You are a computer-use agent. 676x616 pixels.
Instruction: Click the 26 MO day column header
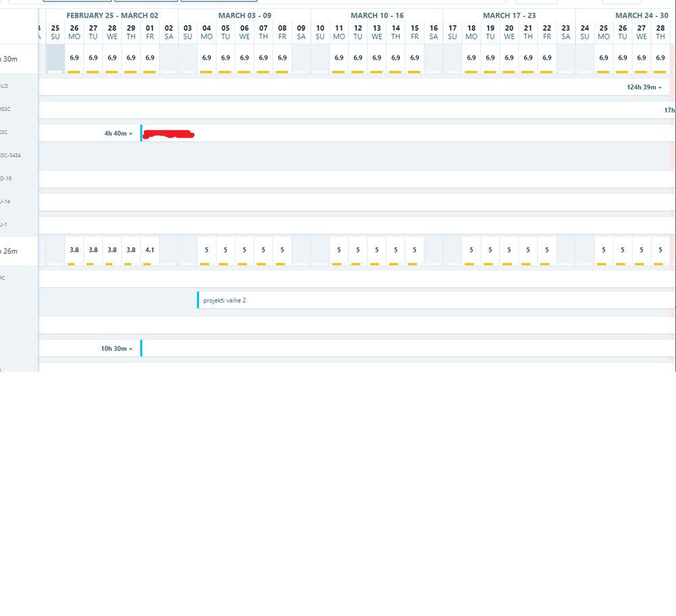(74, 32)
